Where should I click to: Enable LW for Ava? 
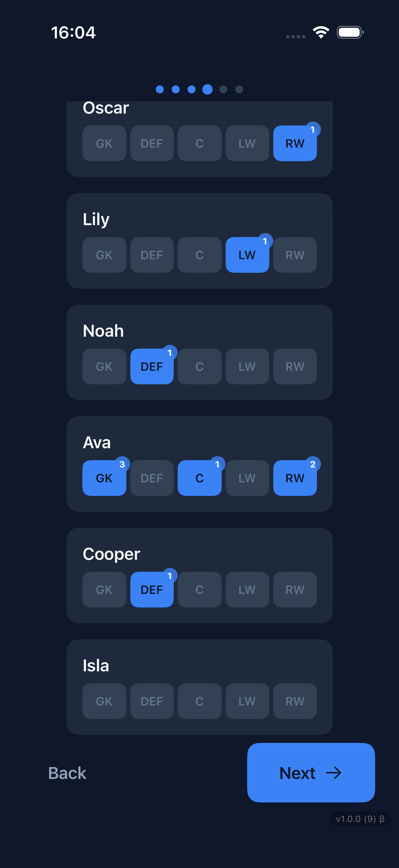point(247,478)
